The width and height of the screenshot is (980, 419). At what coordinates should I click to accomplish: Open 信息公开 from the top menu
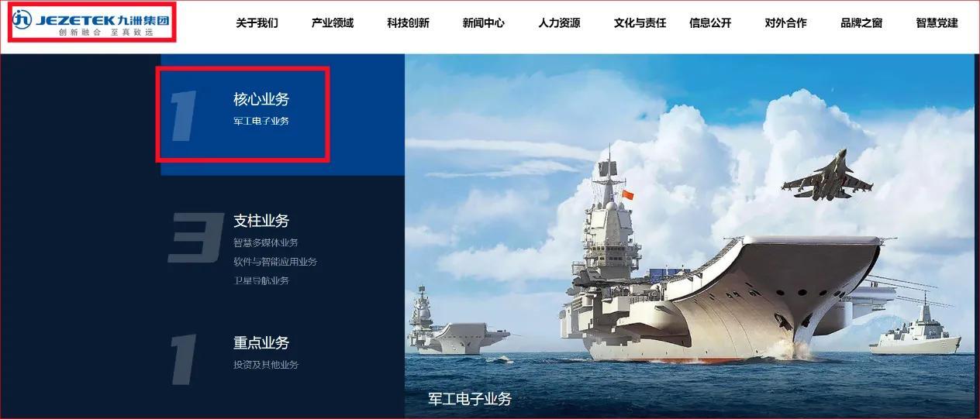coord(710,23)
